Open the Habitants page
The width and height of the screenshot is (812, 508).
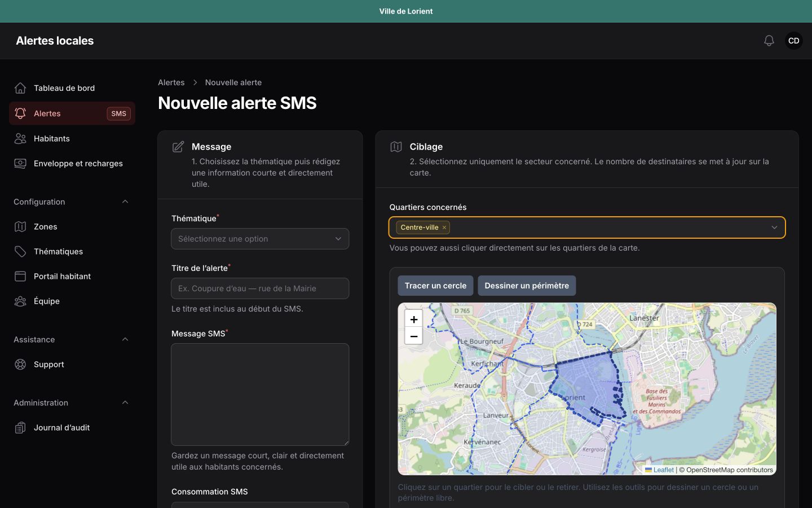point(72,138)
